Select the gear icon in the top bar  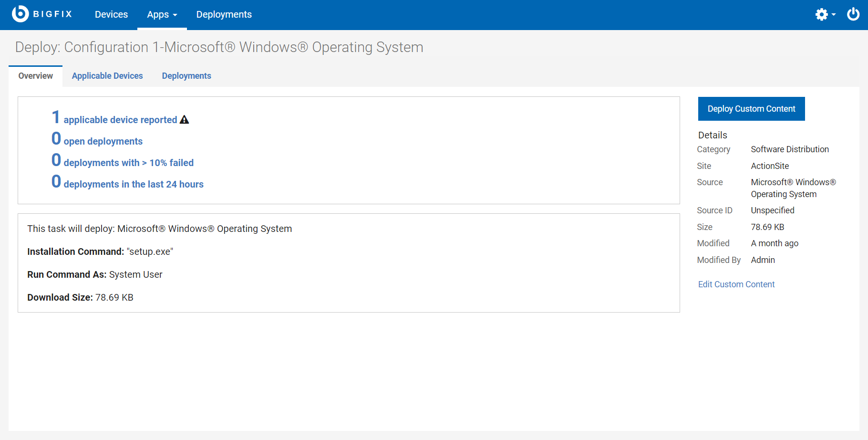click(821, 14)
